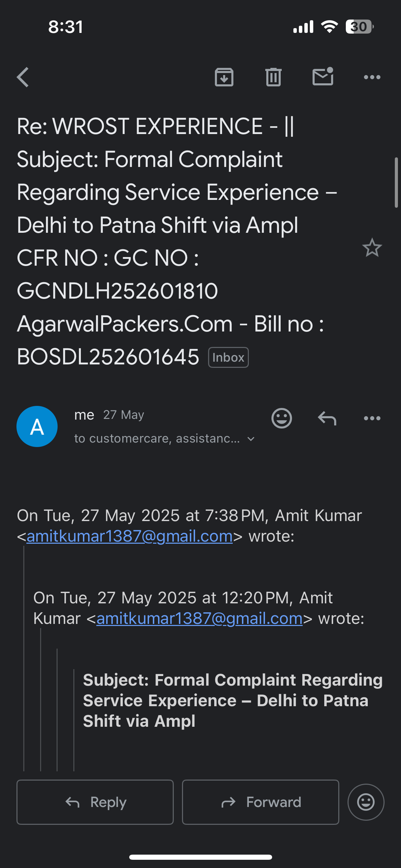The height and width of the screenshot is (868, 401).
Task: Go back using the back arrow
Action: coord(23,77)
